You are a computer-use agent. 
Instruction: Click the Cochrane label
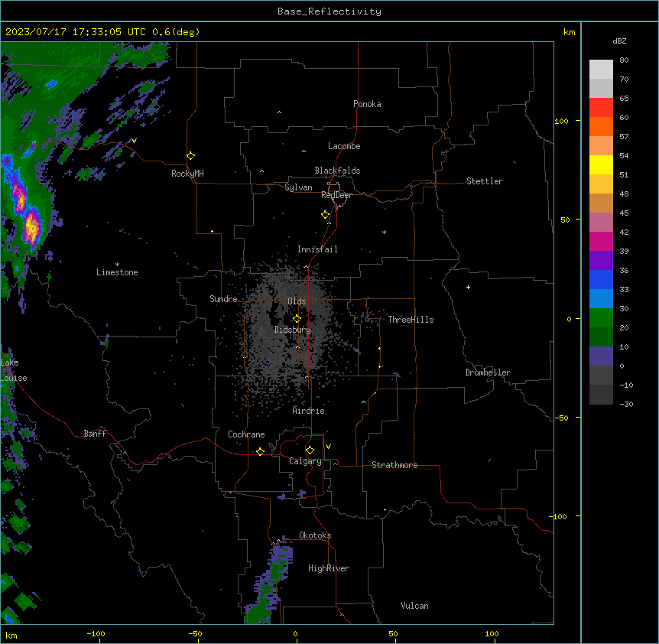246,434
